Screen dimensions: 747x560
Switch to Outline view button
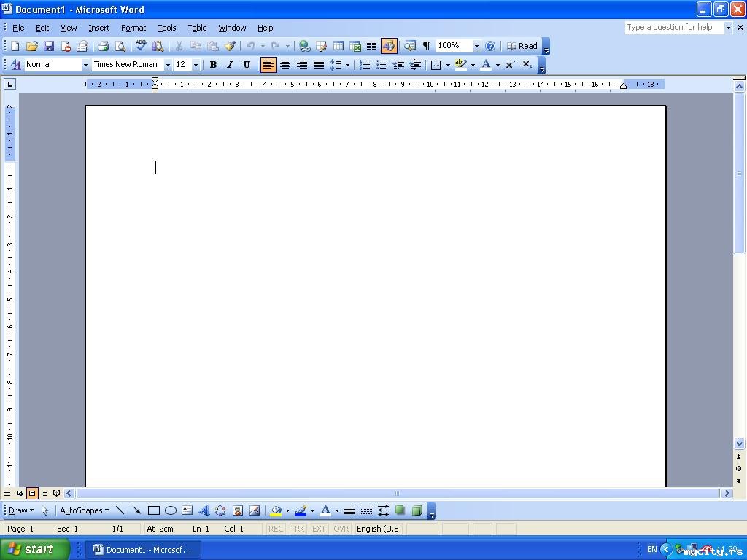coord(44,494)
